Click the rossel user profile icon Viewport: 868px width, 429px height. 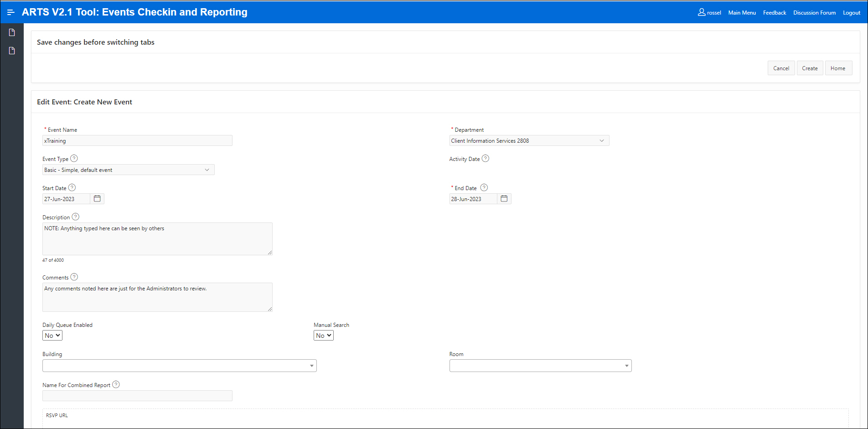click(x=702, y=12)
